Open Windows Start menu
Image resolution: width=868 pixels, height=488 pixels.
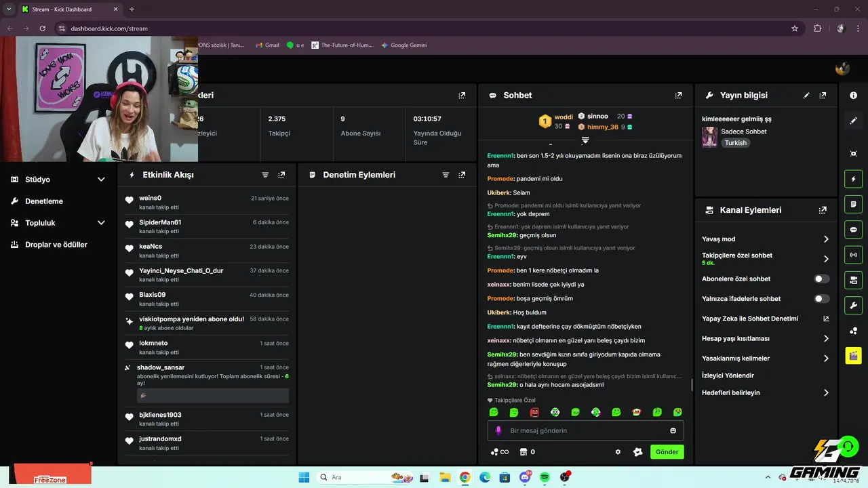point(304,477)
